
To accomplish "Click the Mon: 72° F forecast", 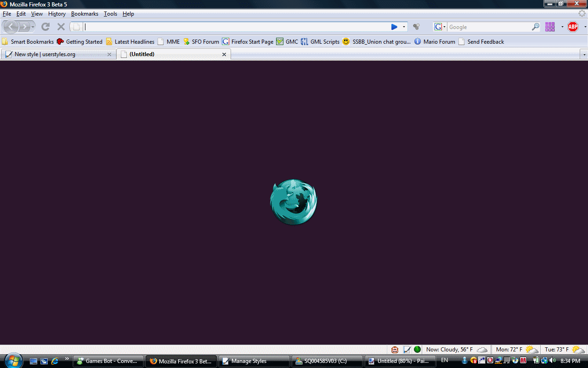I will point(517,350).
